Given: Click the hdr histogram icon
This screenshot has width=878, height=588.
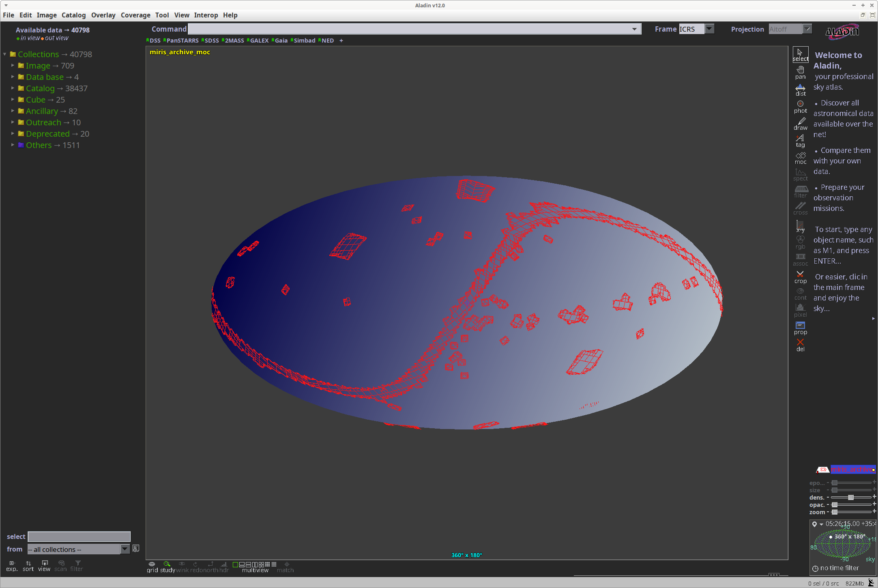Looking at the screenshot, I should pyautogui.click(x=224, y=567).
